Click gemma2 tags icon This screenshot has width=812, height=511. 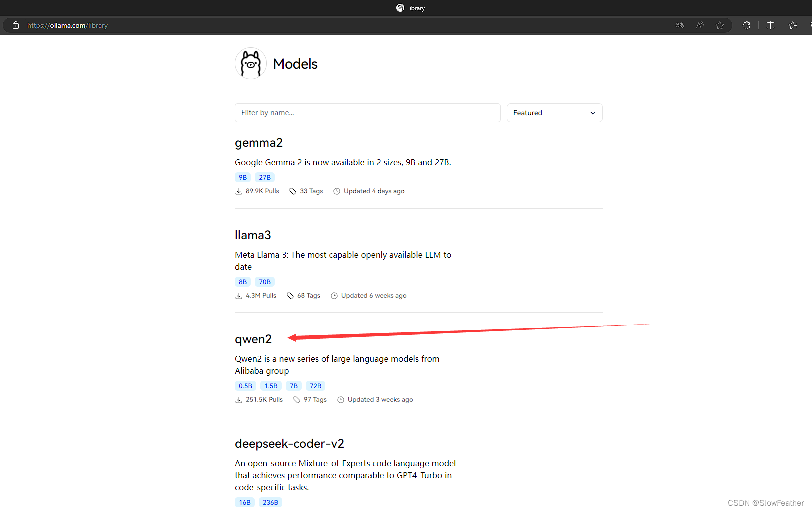(x=293, y=191)
